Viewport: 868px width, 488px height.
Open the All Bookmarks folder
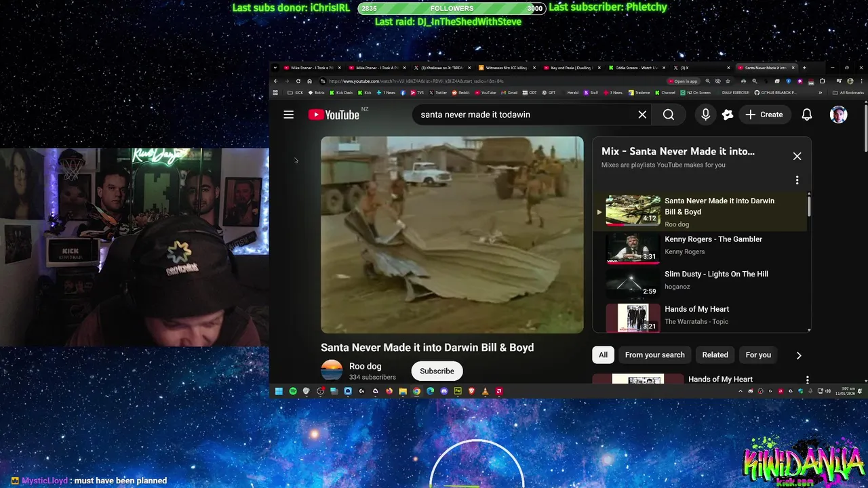click(x=848, y=93)
